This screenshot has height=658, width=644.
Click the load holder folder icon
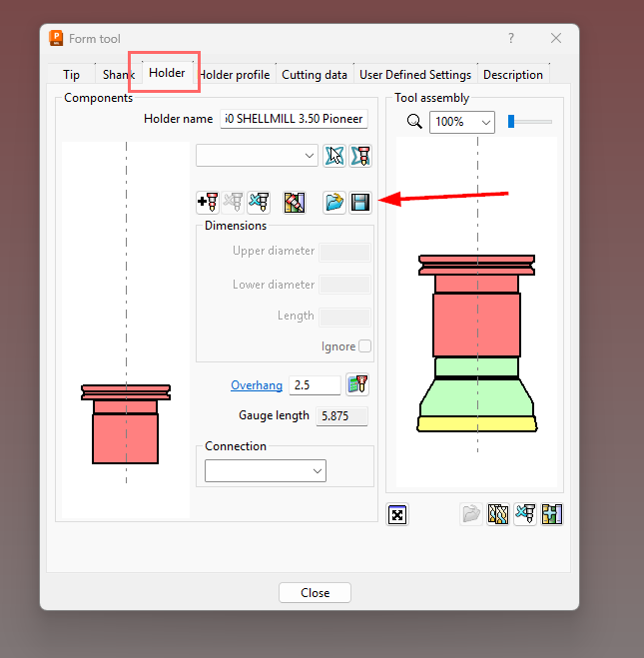(x=334, y=203)
